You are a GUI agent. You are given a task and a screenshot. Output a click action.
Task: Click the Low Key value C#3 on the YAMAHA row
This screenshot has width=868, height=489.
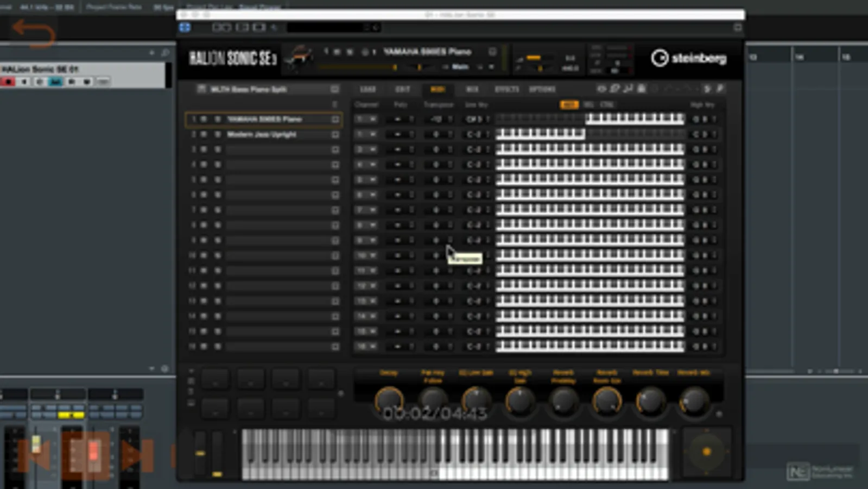point(476,119)
